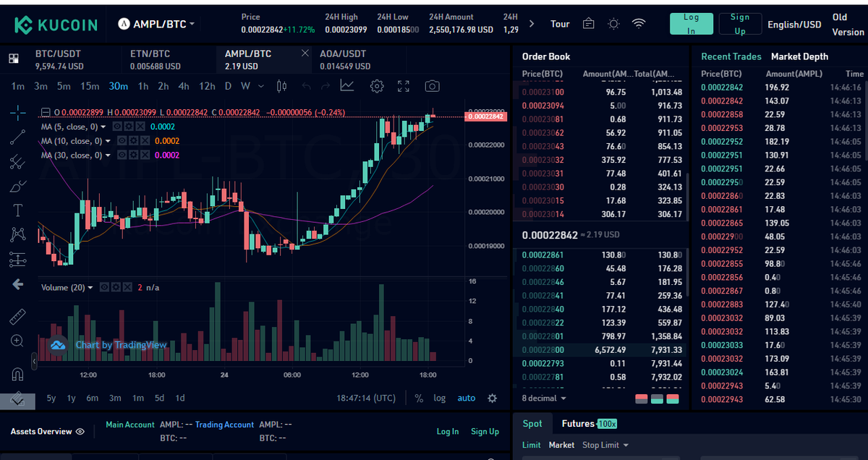Select the pitchfork drawing tool
The image size is (868, 460).
point(18,162)
